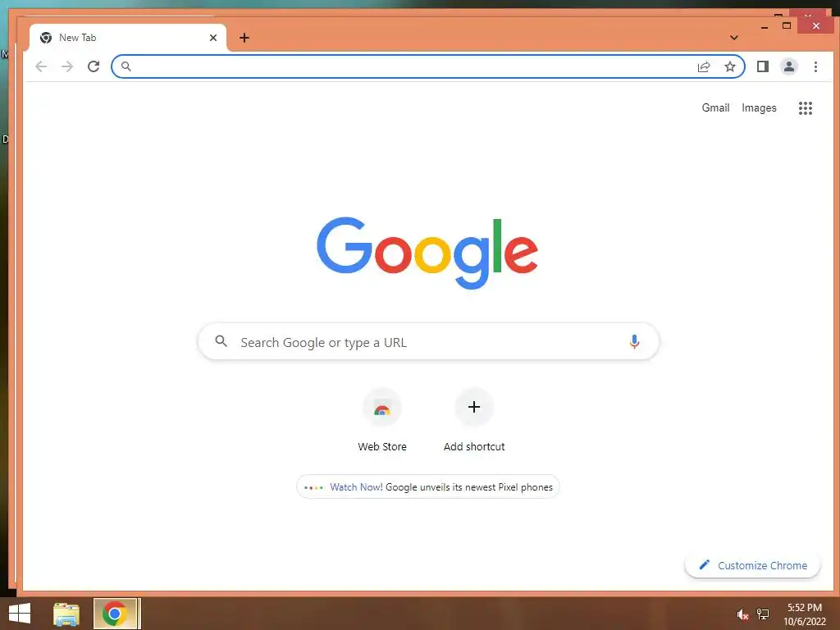Click the Google logo
840x630 pixels.
click(x=427, y=253)
